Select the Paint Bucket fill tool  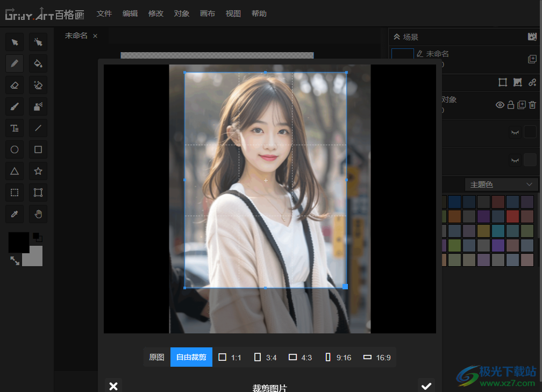pos(38,63)
